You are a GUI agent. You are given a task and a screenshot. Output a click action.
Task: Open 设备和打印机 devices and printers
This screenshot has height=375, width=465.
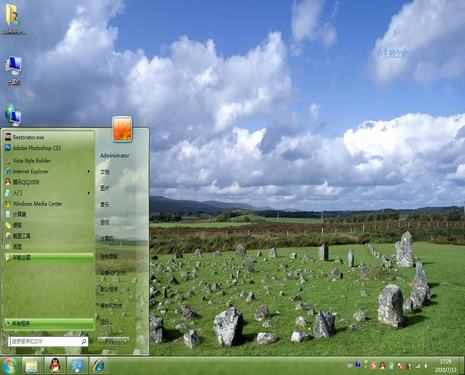tap(113, 272)
